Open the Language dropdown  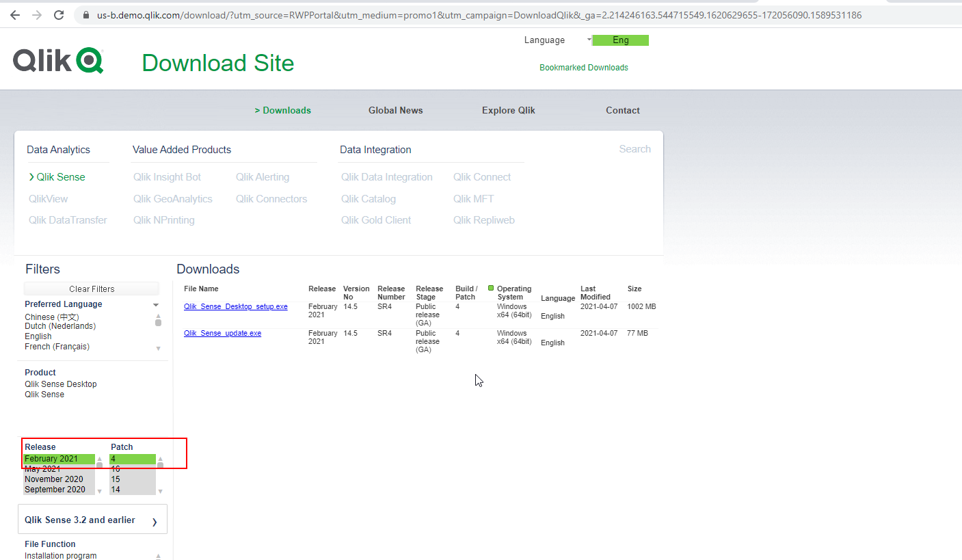pyautogui.click(x=589, y=40)
